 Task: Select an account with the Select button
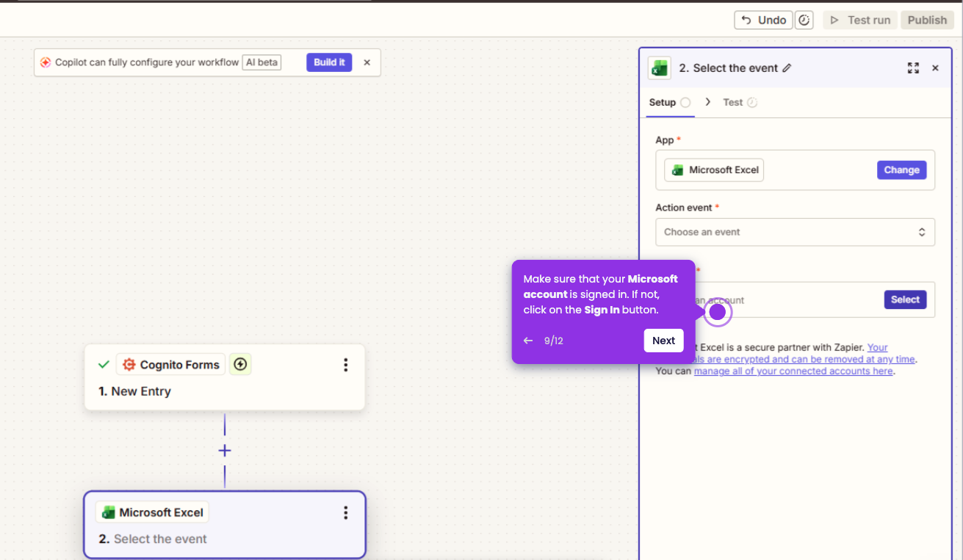click(905, 299)
